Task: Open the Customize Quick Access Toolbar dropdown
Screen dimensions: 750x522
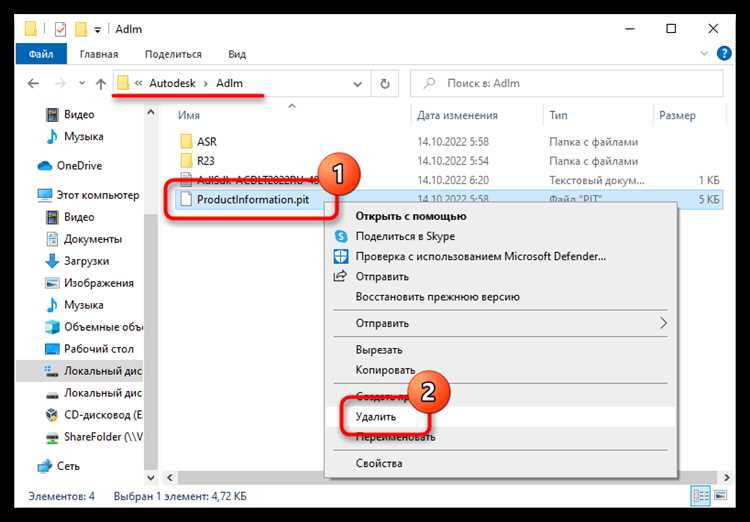Action: (98, 30)
